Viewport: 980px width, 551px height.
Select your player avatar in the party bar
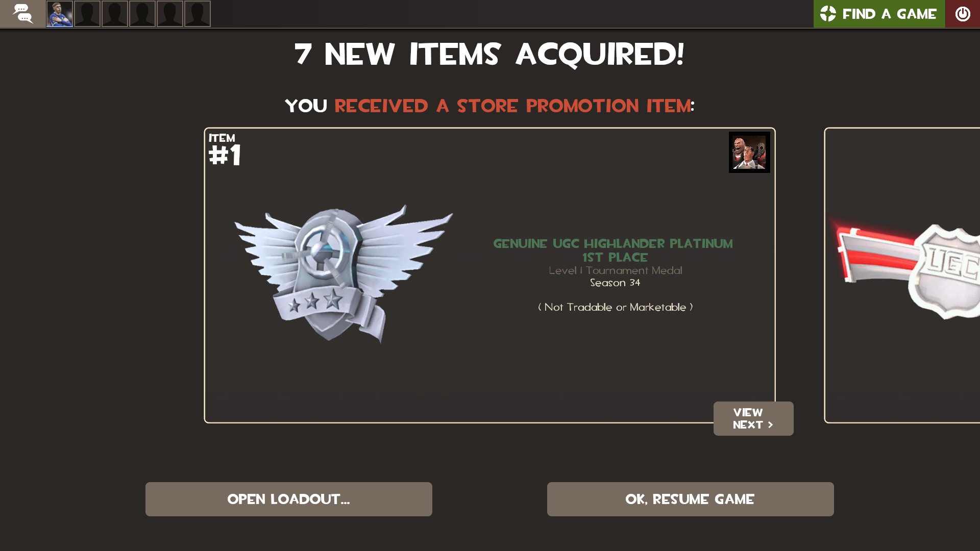(60, 14)
